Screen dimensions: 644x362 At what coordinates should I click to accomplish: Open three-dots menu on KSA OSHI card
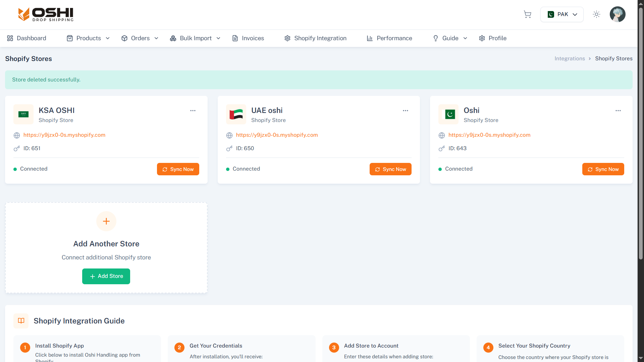coord(193,111)
